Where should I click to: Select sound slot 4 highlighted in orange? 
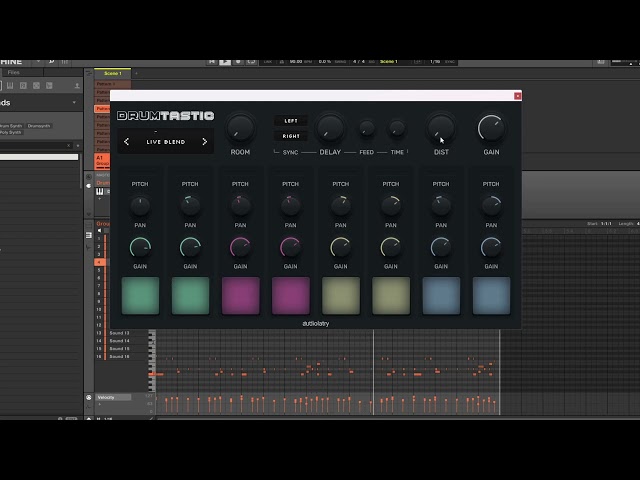(100, 262)
